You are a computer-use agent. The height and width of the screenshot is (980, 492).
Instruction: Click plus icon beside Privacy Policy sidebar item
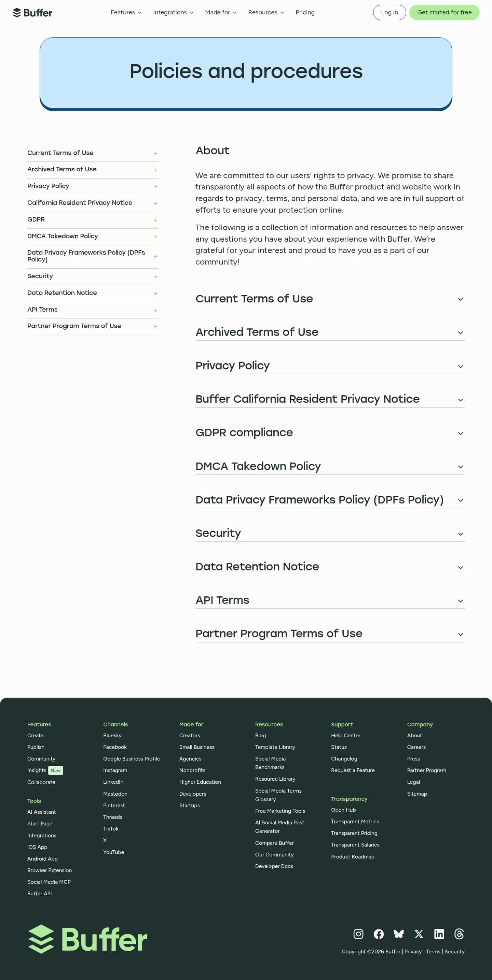pyautogui.click(x=156, y=187)
